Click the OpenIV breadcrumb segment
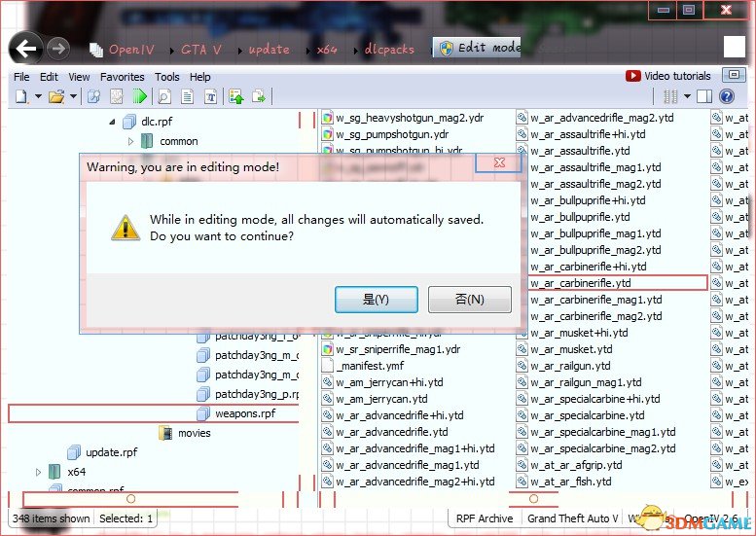 pyautogui.click(x=131, y=50)
